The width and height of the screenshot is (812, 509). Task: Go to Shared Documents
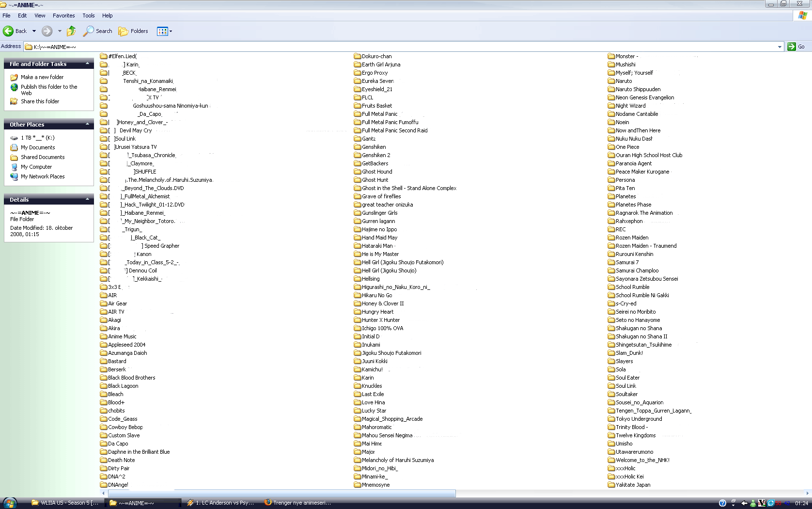(43, 157)
